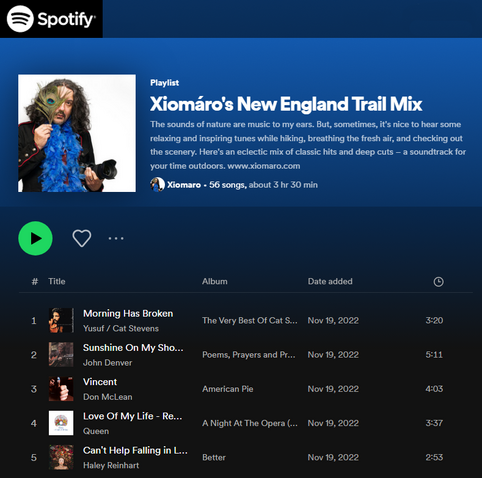Open the American Pie album link
Screen dimensions: 482x478
(x=228, y=389)
